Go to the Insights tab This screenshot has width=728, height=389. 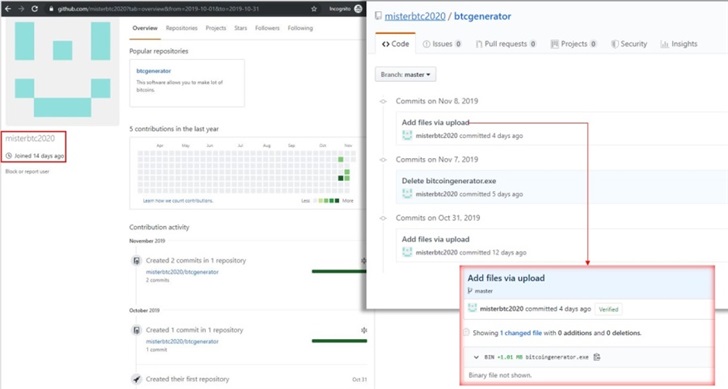coord(679,44)
